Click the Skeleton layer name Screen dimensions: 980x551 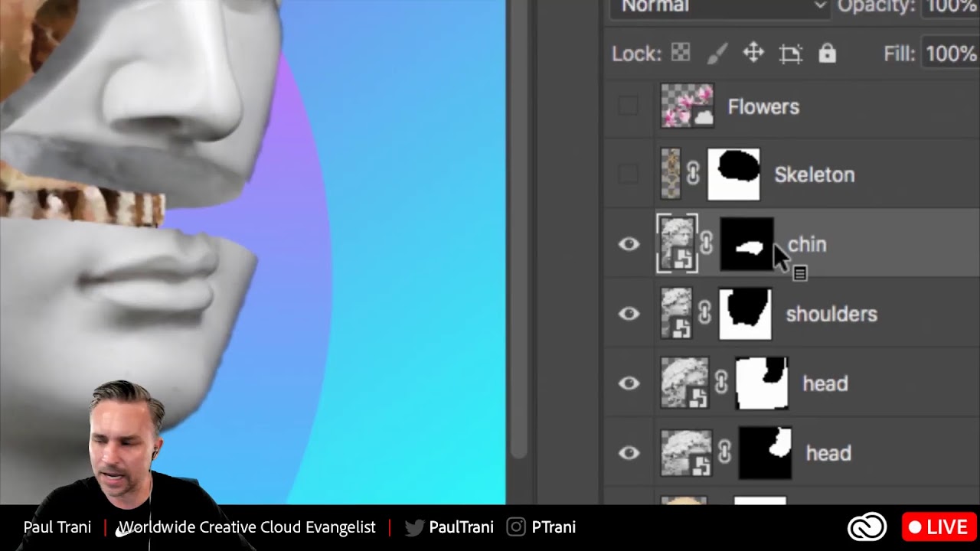(x=815, y=174)
